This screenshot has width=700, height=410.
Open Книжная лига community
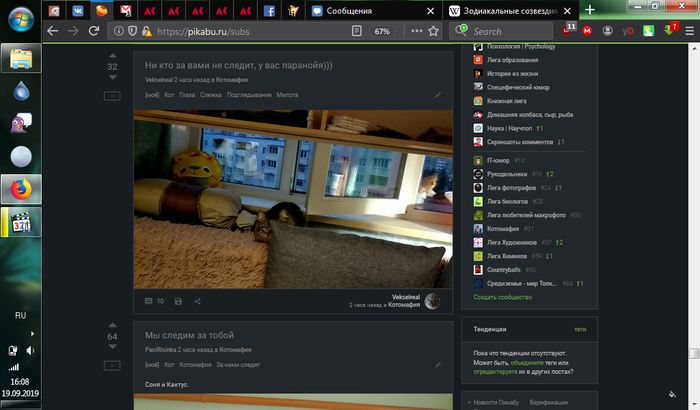[506, 101]
